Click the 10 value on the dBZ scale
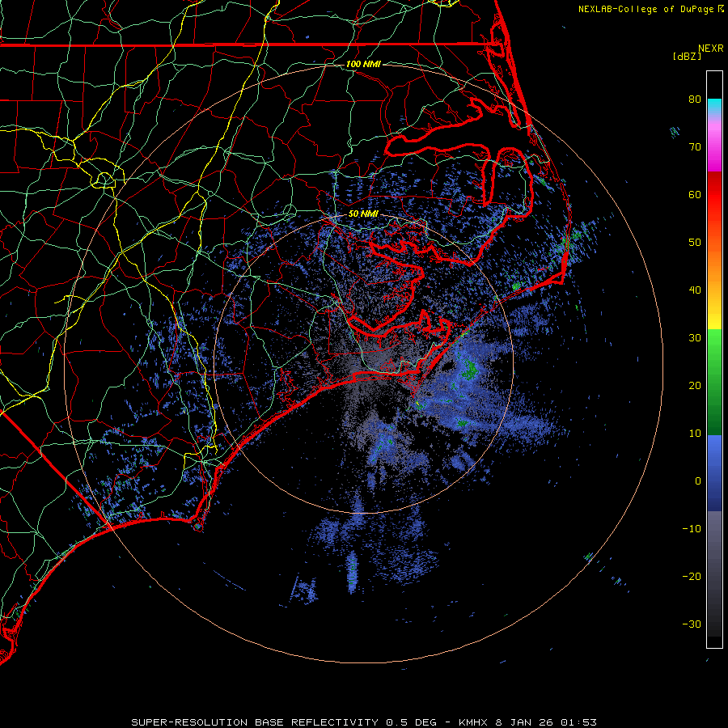Viewport: 728px width, 728px height. 695,434
